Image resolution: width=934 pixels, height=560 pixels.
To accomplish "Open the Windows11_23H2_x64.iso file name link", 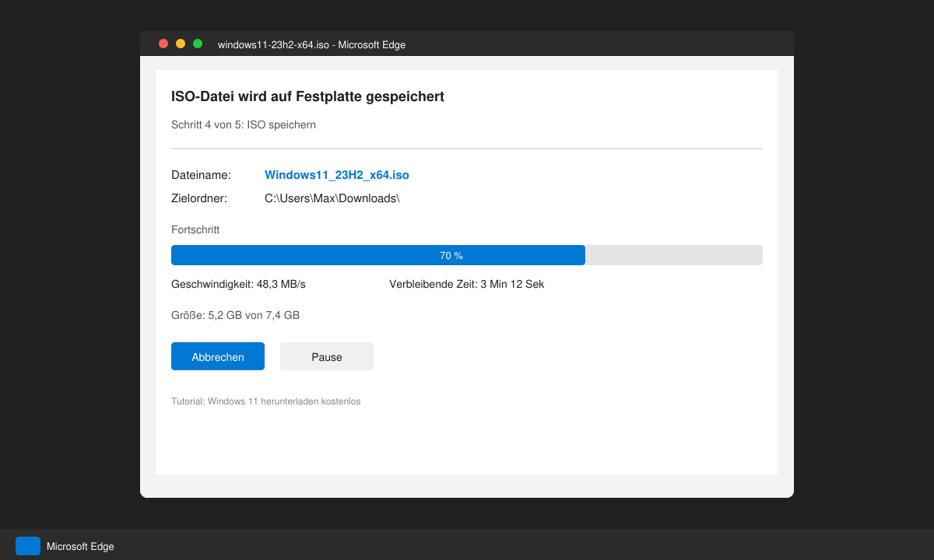I will [337, 175].
